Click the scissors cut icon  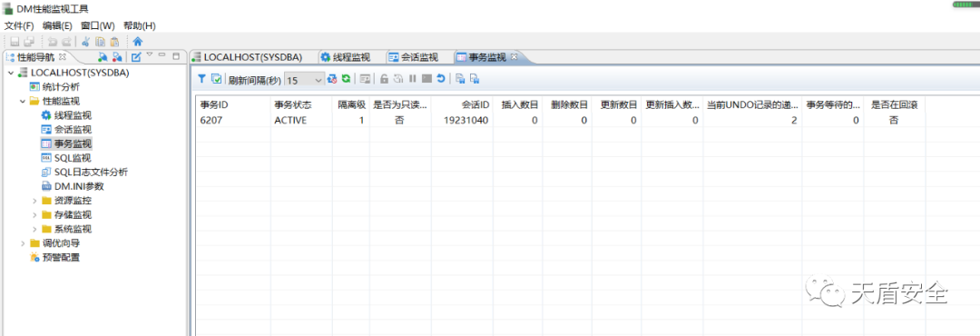tap(86, 42)
